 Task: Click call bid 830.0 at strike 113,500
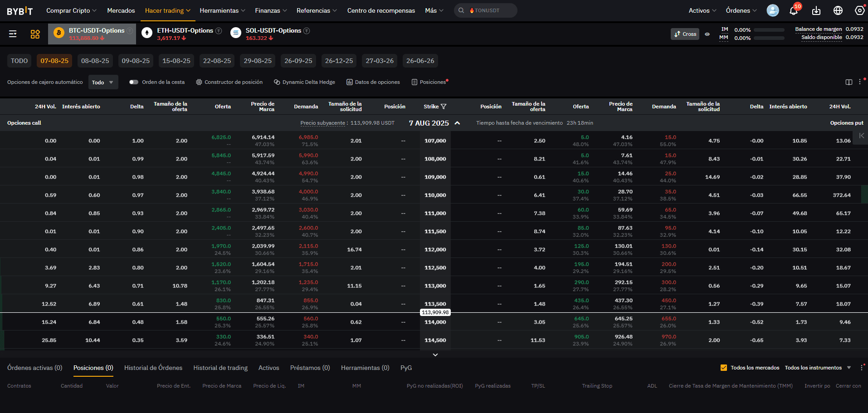tap(224, 300)
